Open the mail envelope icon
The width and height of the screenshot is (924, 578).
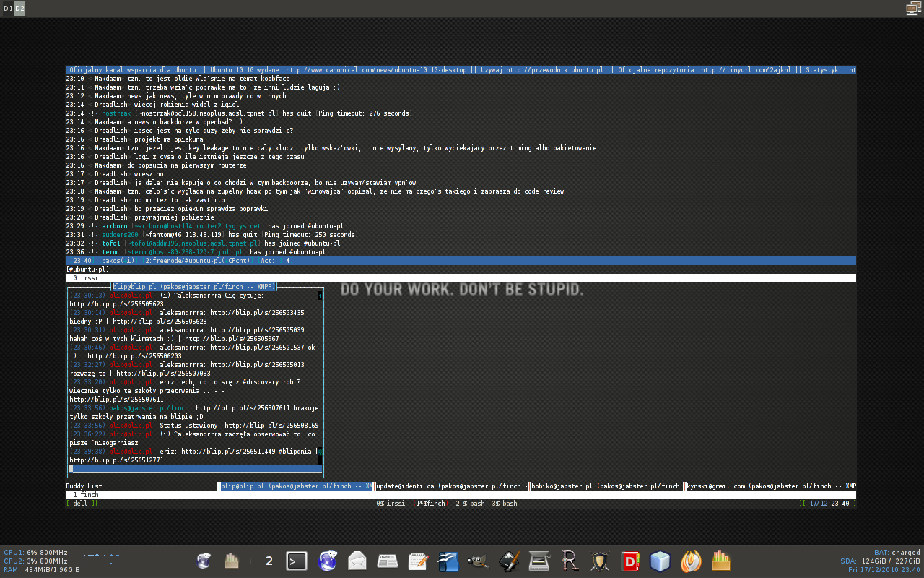tap(357, 561)
